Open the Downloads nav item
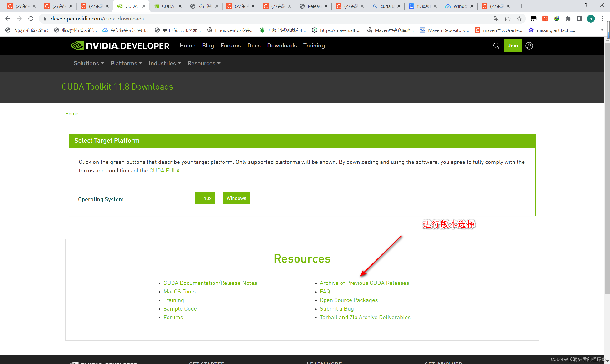This screenshot has width=610, height=364. click(282, 46)
